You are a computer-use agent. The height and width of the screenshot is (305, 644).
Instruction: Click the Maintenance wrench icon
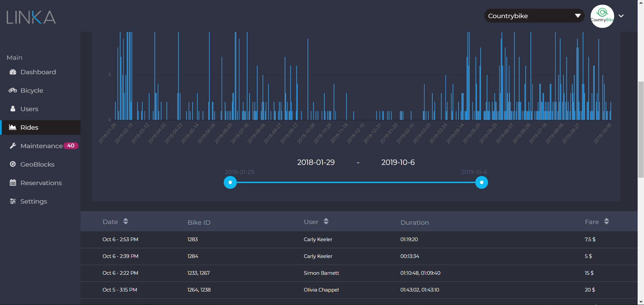(x=13, y=146)
